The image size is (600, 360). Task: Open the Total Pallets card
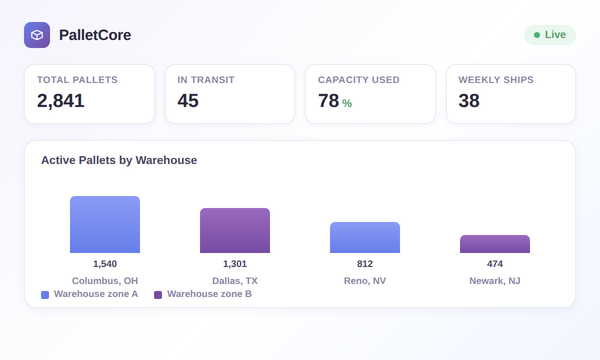(90, 94)
